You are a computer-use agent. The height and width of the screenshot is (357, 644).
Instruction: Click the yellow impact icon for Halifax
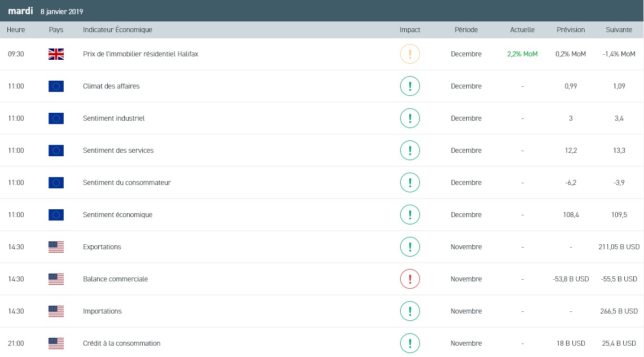pos(410,54)
